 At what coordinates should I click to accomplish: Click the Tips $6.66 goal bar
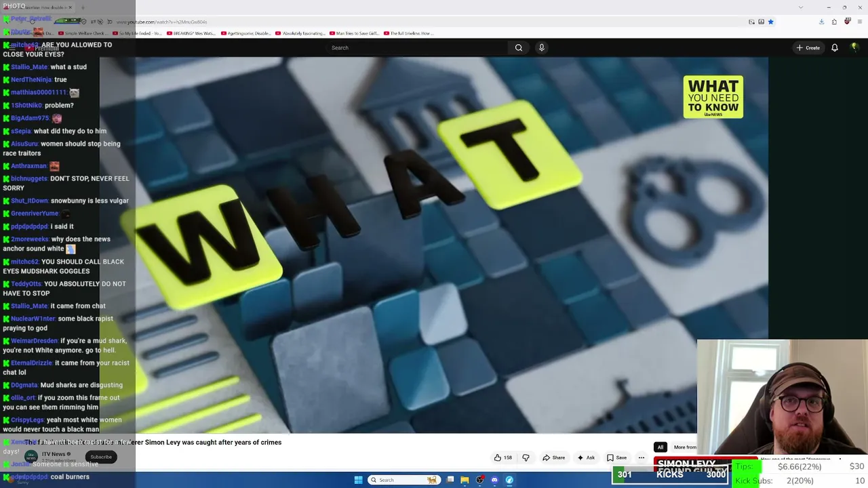tap(800, 466)
